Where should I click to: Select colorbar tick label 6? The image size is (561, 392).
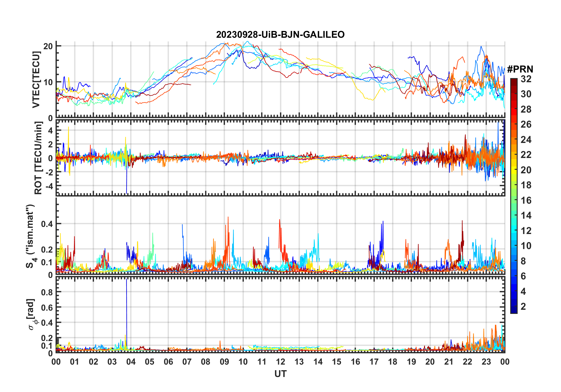523,276
